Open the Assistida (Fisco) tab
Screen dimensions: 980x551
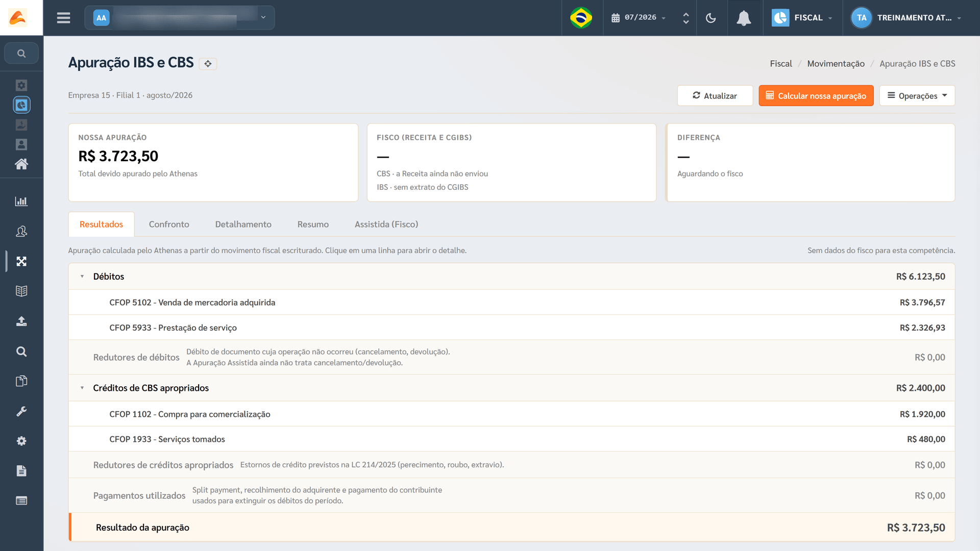tap(386, 224)
